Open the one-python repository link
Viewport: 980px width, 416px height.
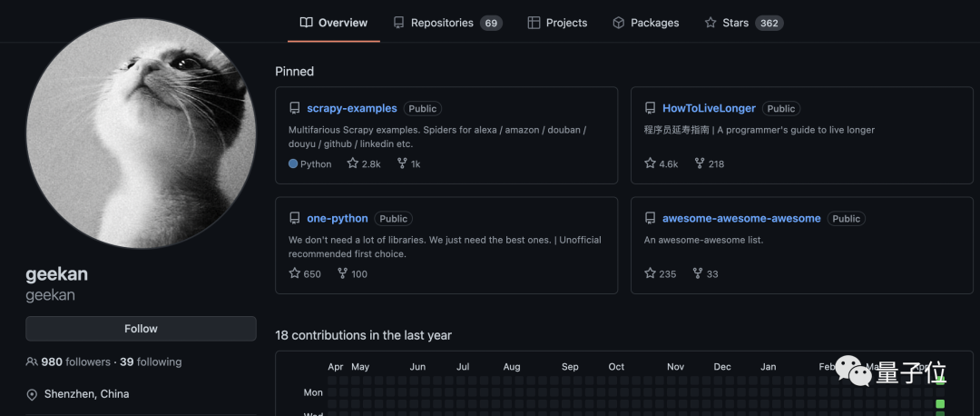[x=338, y=218]
